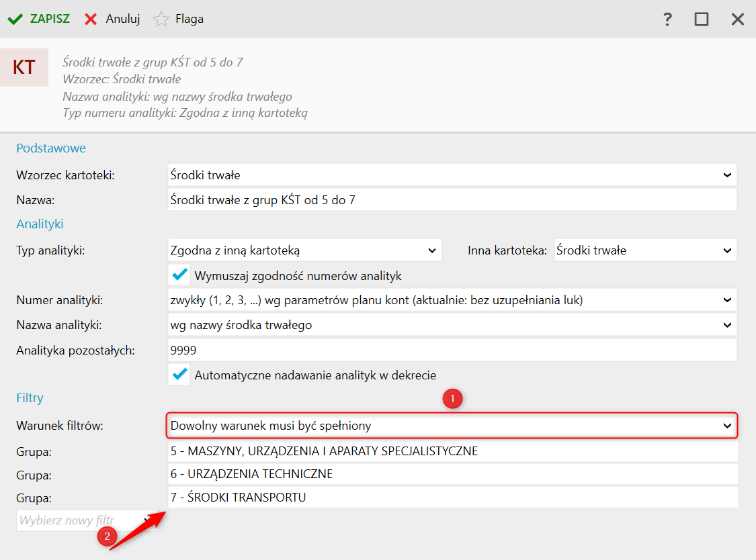Open help with the question mark icon
Viewport: 756px width, 560px height.
click(x=667, y=19)
